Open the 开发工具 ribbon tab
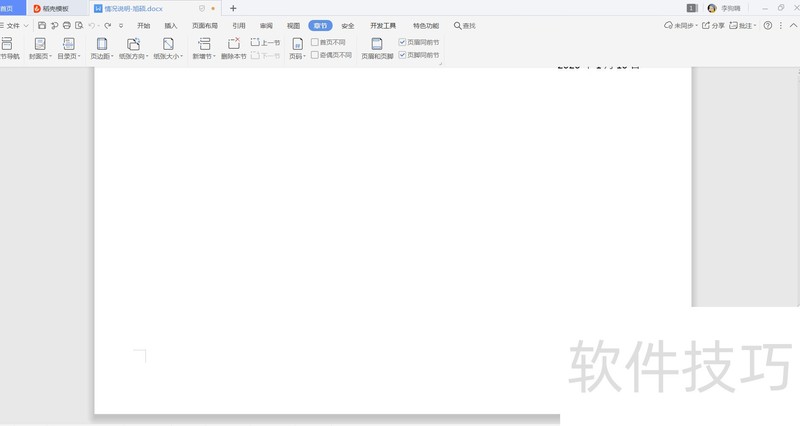This screenshot has height=426, width=800. click(383, 26)
